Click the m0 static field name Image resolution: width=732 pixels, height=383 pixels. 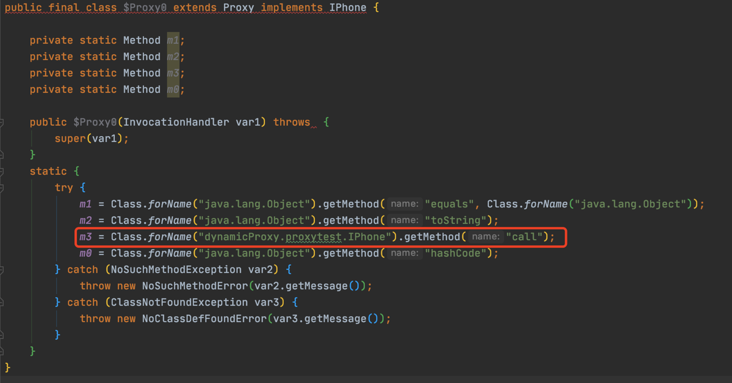[173, 90]
